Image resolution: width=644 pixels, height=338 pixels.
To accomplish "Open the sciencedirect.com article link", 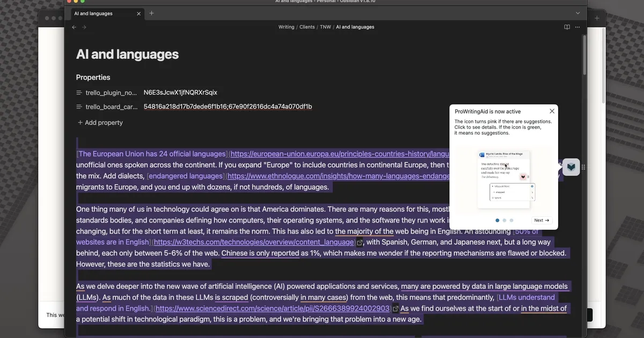I will pos(273,308).
